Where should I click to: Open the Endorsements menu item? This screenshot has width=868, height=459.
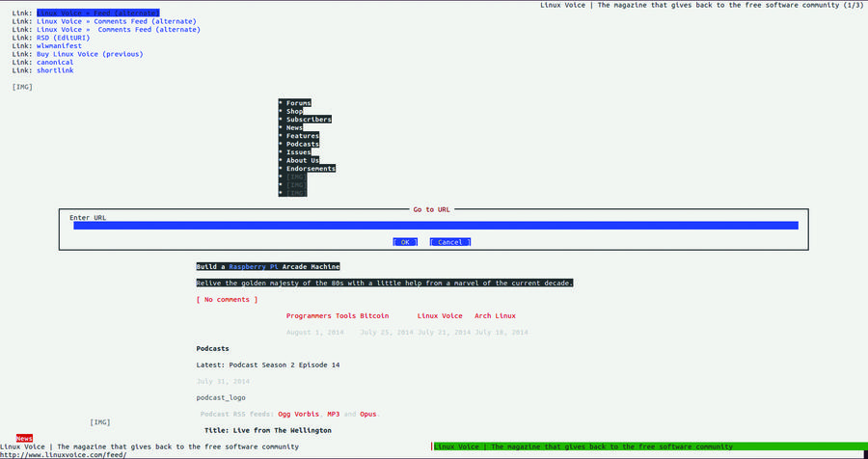[x=311, y=169]
